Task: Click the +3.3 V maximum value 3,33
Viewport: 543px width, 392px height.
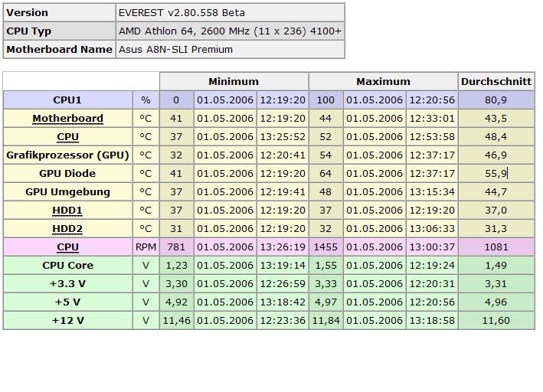Action: click(325, 283)
